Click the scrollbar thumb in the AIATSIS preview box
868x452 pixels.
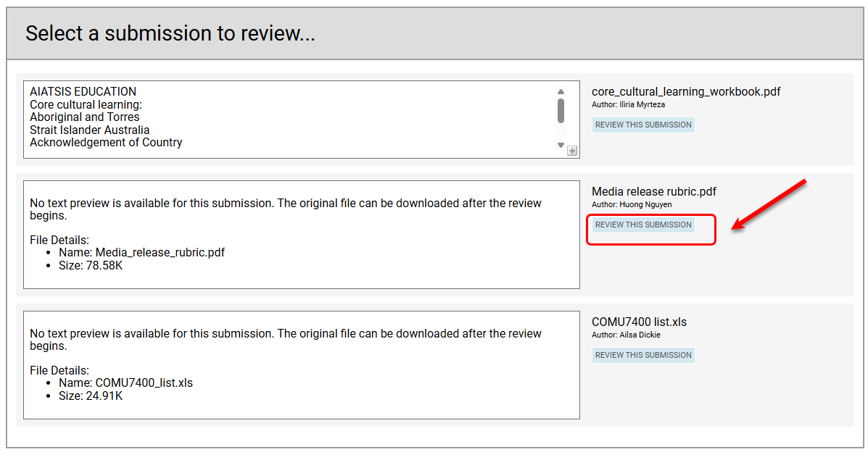tap(561, 111)
